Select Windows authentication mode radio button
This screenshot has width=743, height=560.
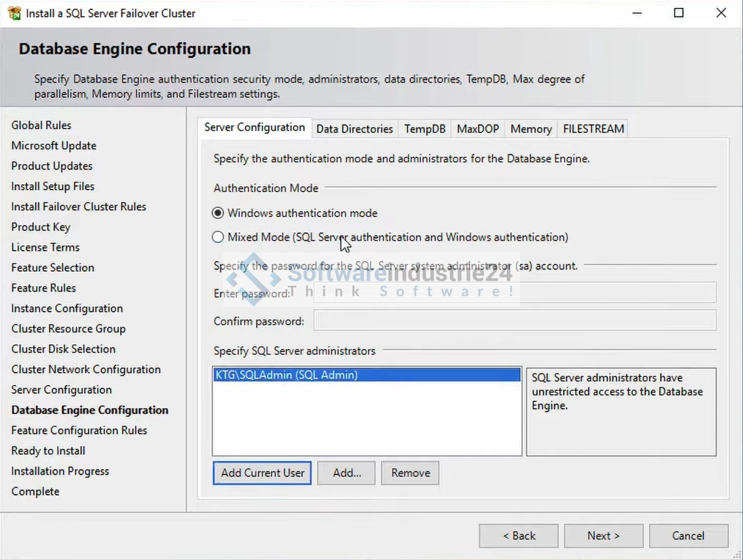pyautogui.click(x=218, y=213)
